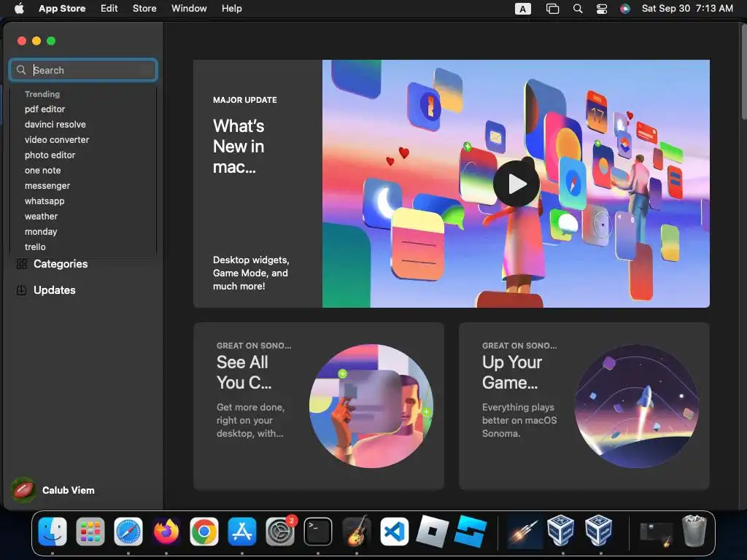Open Spotlight search in the menu bar
This screenshot has width=747, height=560.
[578, 9]
